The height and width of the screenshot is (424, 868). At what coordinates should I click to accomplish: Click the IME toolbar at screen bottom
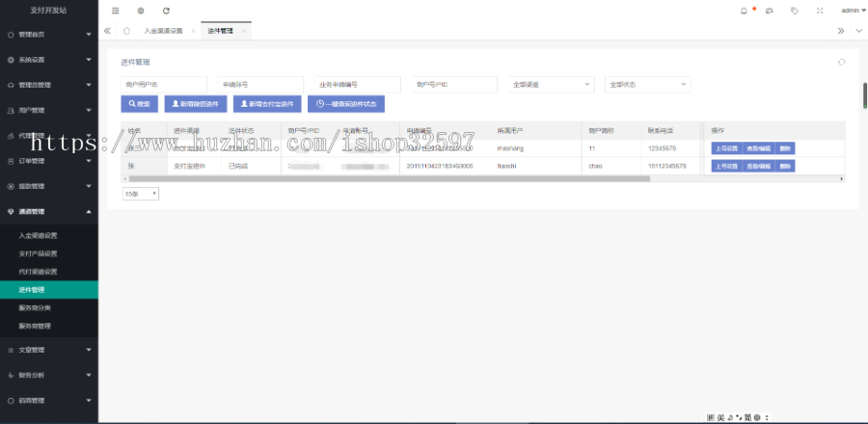pos(738,418)
